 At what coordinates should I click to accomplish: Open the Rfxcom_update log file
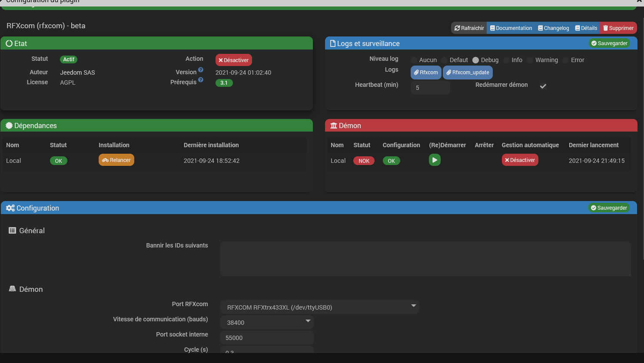tap(468, 73)
